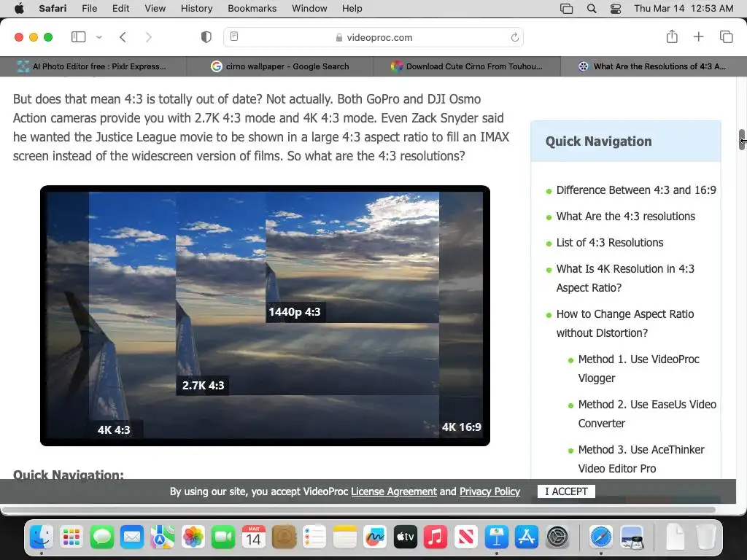Switch to AI Photo Editor Pixlr tab
The width and height of the screenshot is (747, 560).
(93, 66)
